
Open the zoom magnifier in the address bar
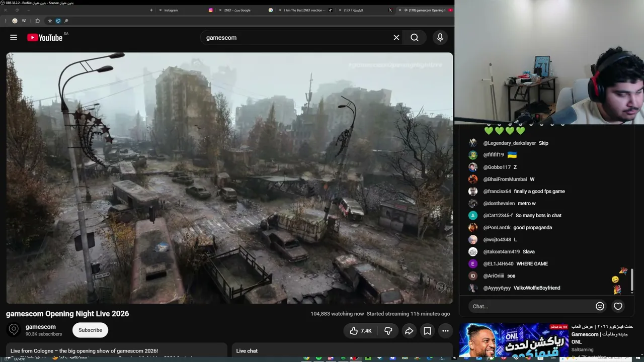tap(66, 21)
